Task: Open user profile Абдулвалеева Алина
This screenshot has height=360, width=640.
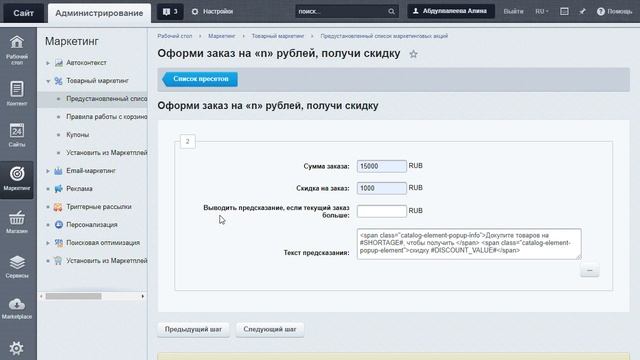Action: click(x=451, y=11)
